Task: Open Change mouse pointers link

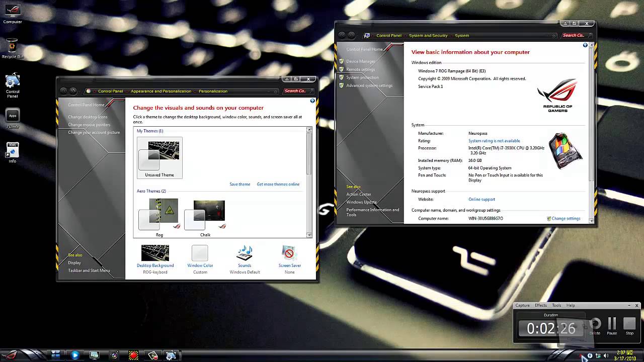Action: point(89,124)
